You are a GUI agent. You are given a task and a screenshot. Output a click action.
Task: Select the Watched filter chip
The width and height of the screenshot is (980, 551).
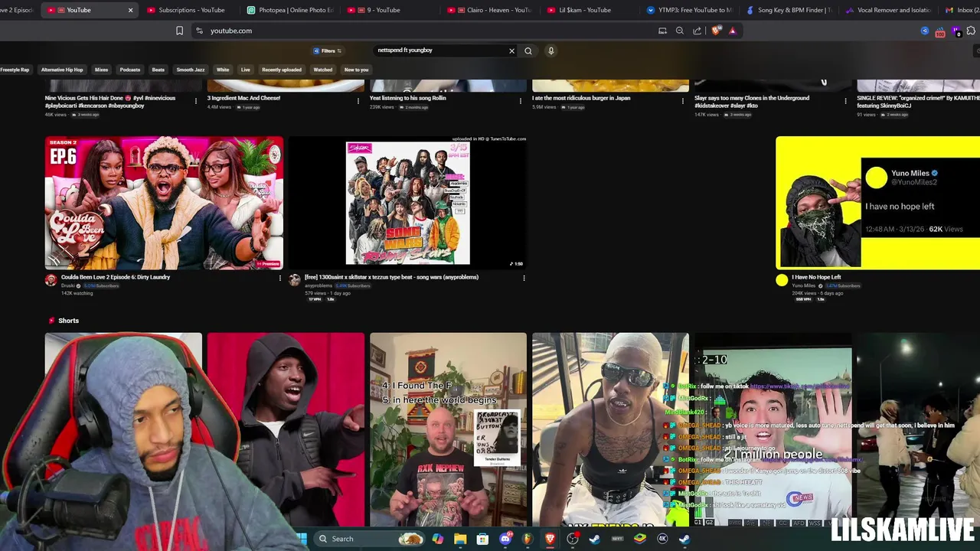pos(323,70)
